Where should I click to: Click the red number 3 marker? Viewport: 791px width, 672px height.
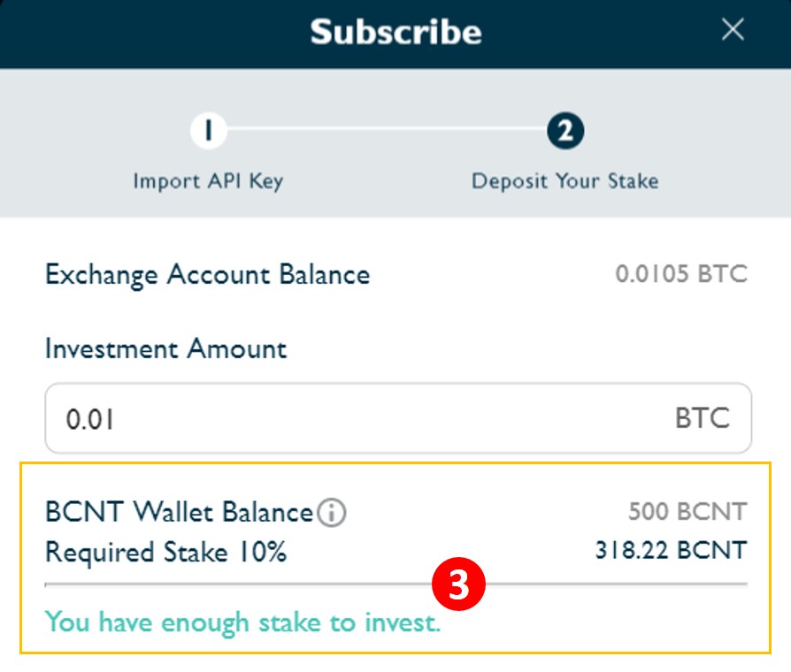(458, 584)
